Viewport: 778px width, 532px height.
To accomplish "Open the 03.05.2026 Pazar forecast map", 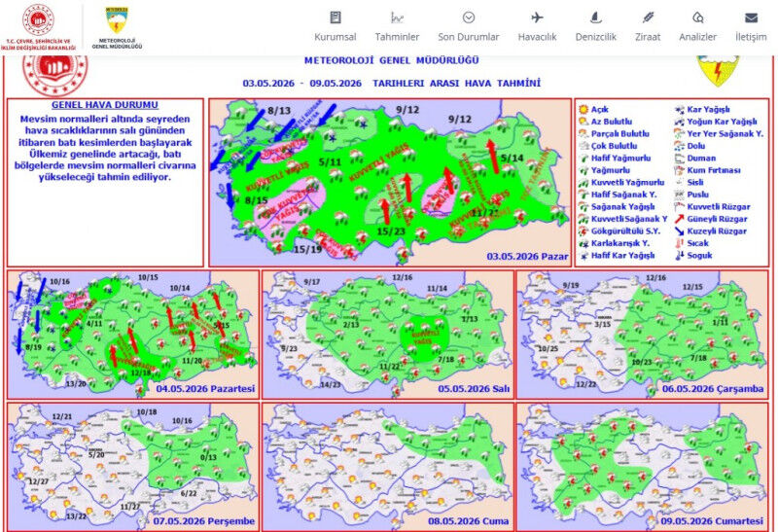I will pyautogui.click(x=390, y=182).
